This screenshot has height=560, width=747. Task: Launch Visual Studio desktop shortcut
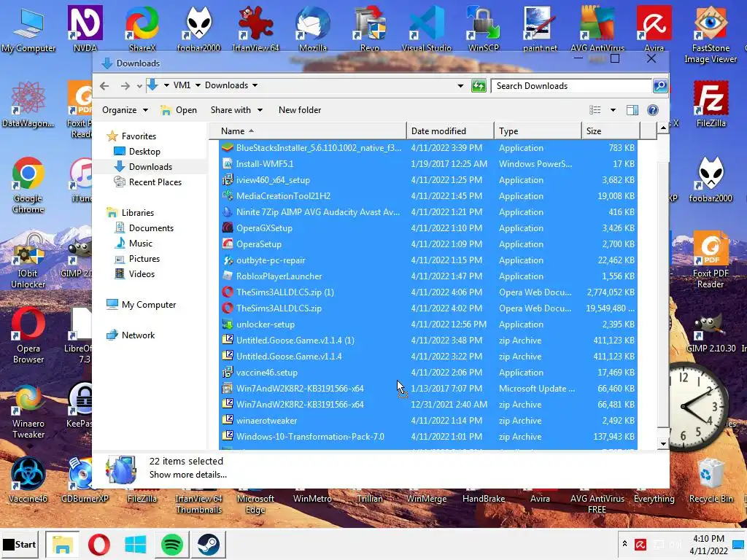click(x=426, y=28)
